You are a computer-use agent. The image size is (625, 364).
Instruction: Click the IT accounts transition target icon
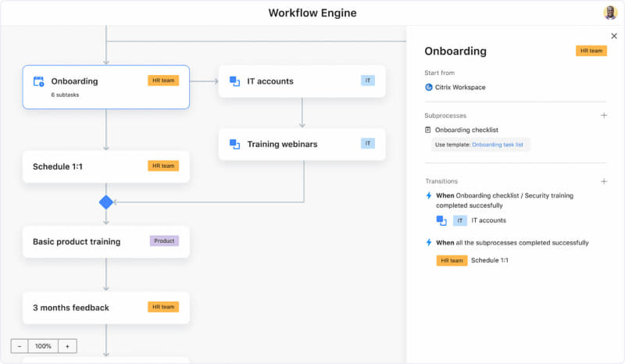441,220
